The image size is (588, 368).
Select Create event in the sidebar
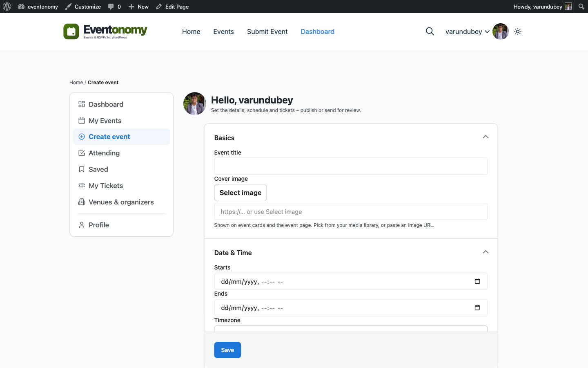point(121,137)
